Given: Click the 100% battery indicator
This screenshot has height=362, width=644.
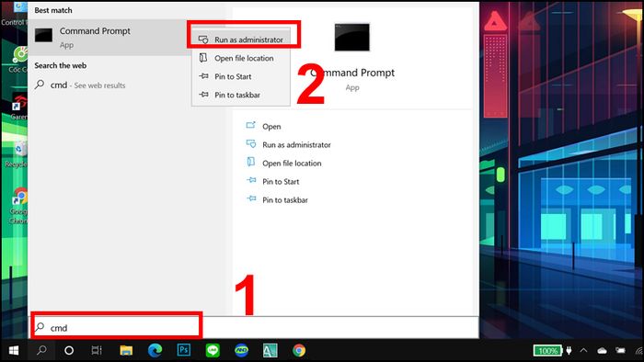Looking at the screenshot, I should click(547, 351).
